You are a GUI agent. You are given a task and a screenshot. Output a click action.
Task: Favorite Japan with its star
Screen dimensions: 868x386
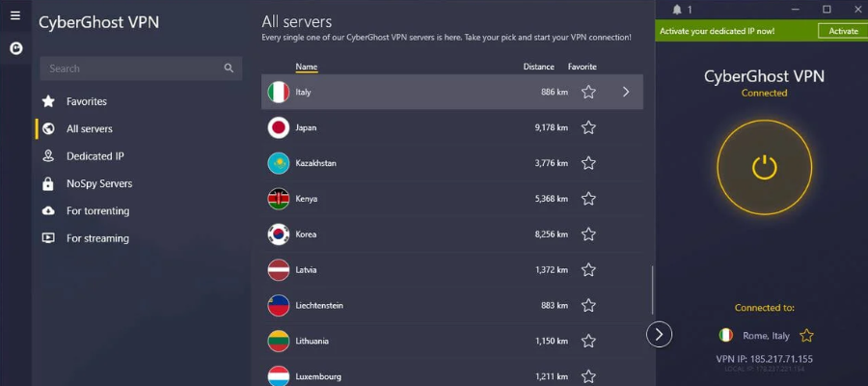(588, 128)
